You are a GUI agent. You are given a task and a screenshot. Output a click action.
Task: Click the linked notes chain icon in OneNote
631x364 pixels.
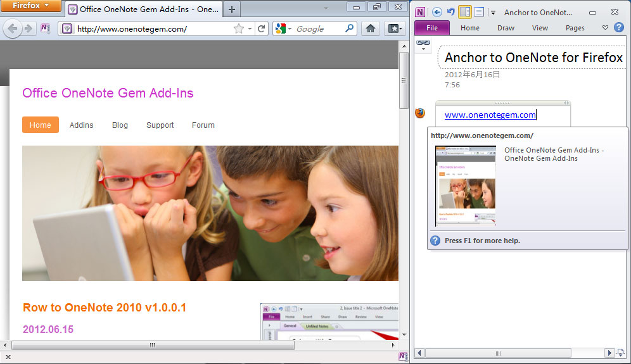(423, 42)
